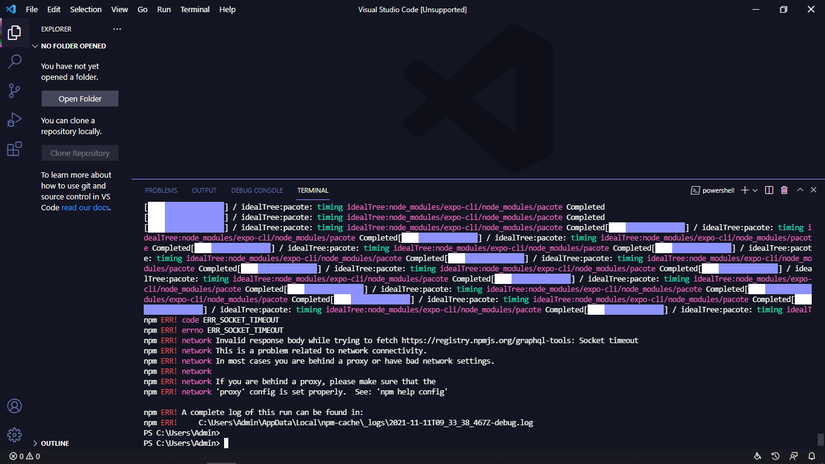Image resolution: width=825 pixels, height=464 pixels.
Task: Click the registry.npmjs.org URL in terminal
Action: tap(487, 340)
